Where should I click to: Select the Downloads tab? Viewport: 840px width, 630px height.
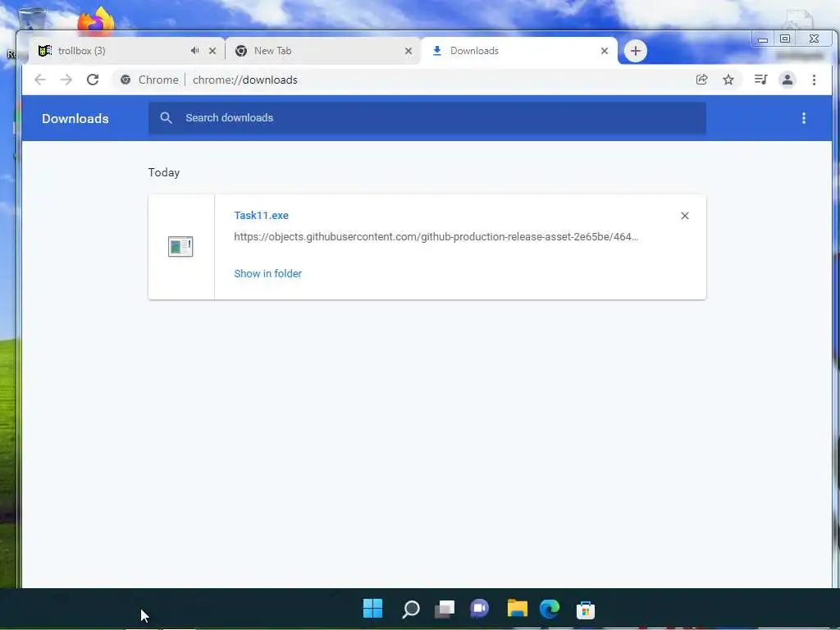[519, 51]
